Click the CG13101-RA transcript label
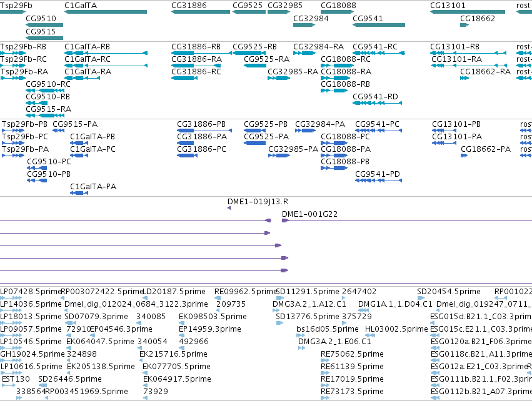 (457, 59)
